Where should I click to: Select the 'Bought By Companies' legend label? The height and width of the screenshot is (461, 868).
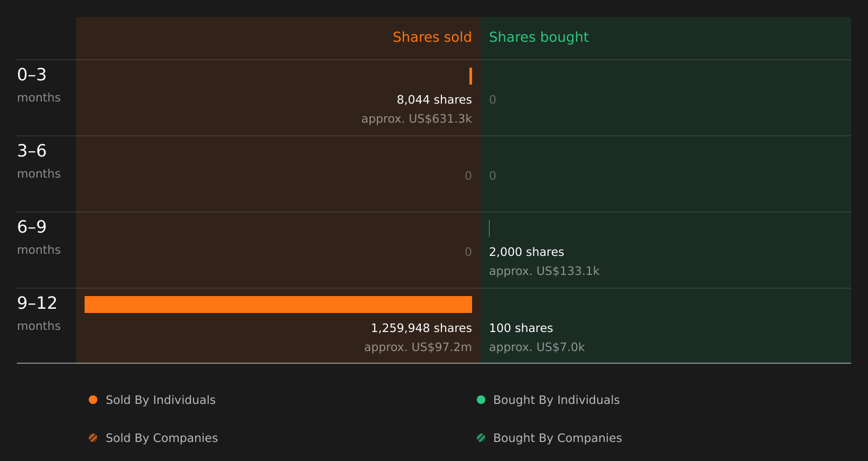coord(558,438)
